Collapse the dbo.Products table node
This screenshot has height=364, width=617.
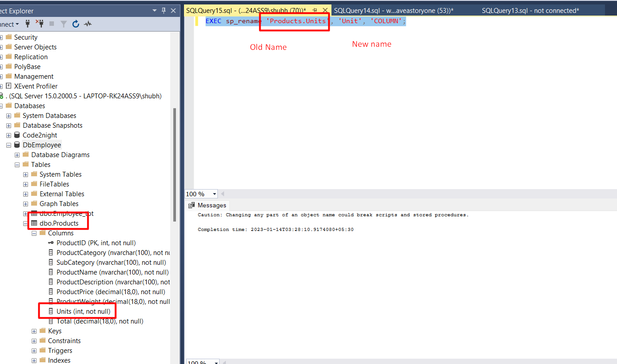click(x=25, y=223)
